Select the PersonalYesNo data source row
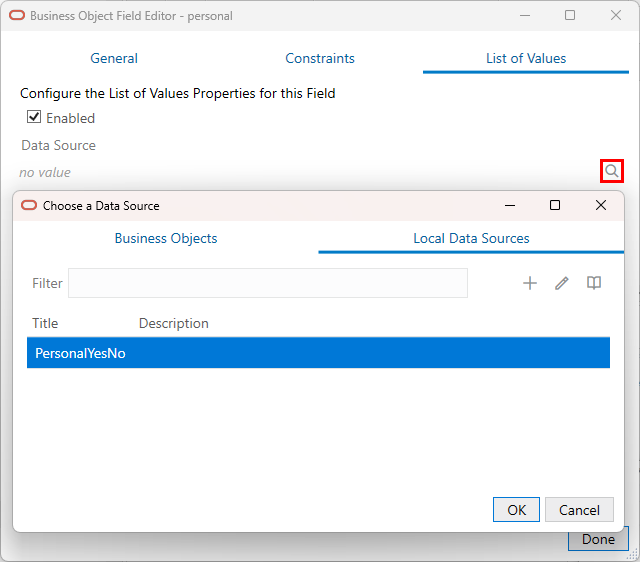The height and width of the screenshot is (562, 640). (318, 353)
